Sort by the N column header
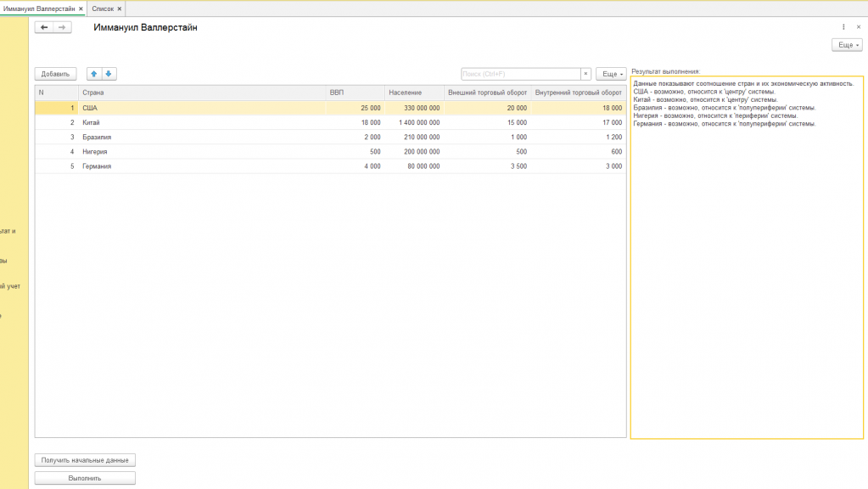The height and width of the screenshot is (489, 868). (x=57, y=93)
